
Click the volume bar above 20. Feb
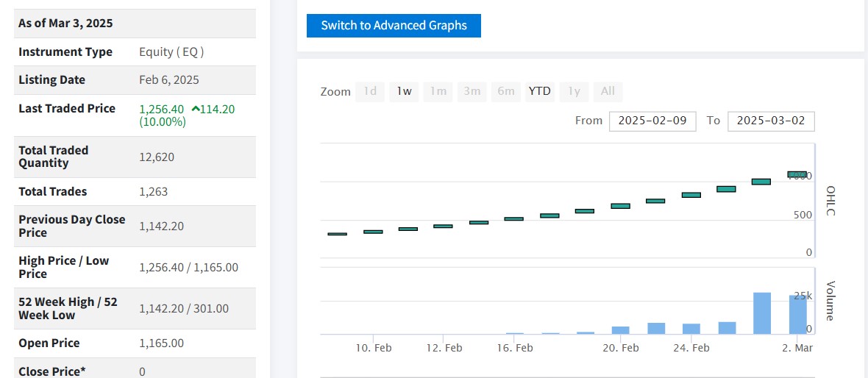(x=620, y=330)
